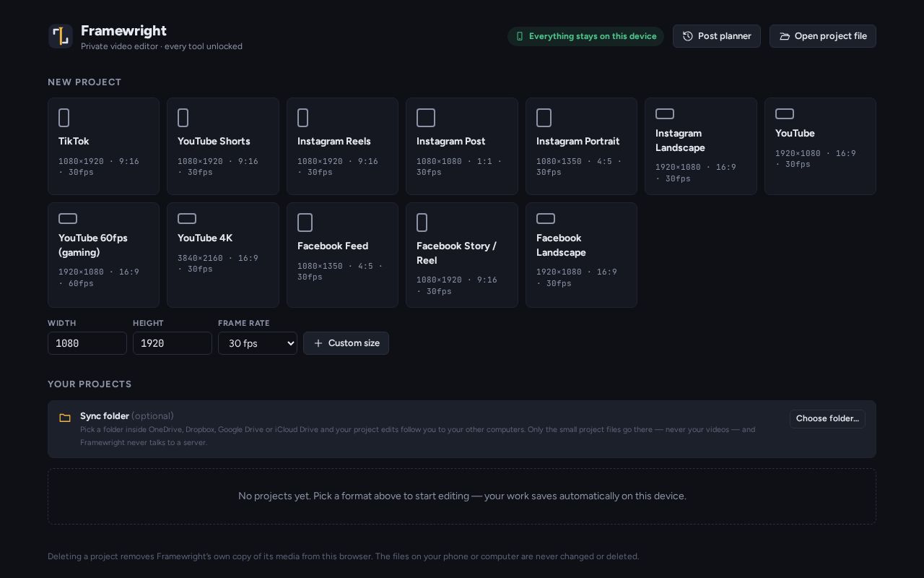Click Choose folder button
Viewport: 924px width, 578px height.
pos(827,418)
